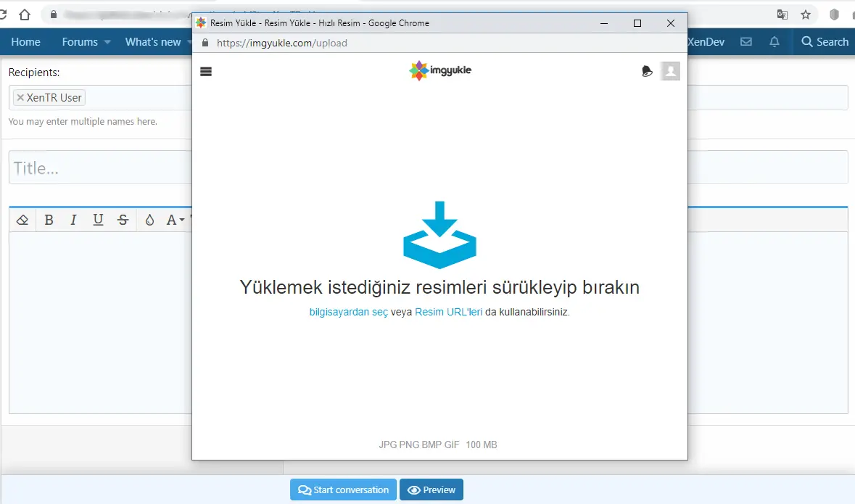Click the Title input field
Image resolution: width=855 pixels, height=504 pixels.
tap(100, 168)
